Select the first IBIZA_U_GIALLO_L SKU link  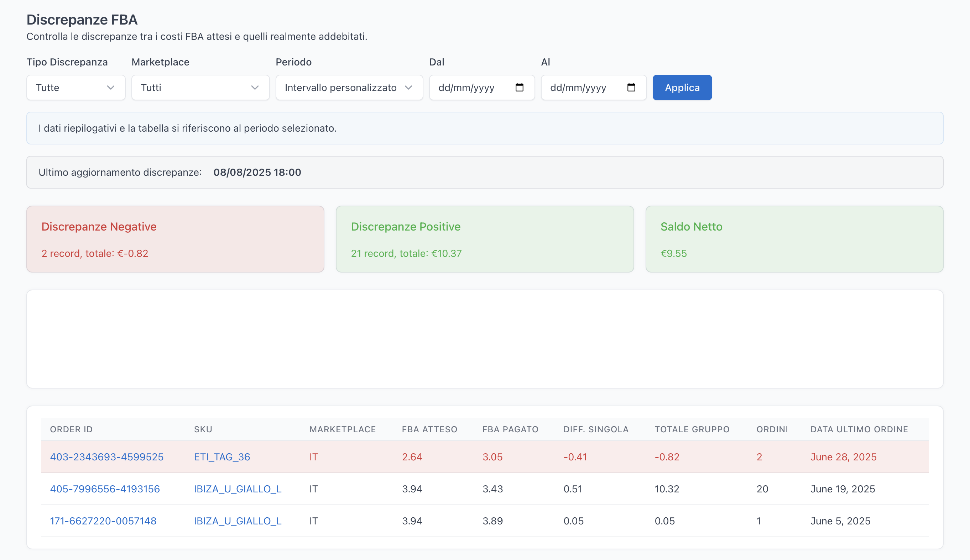point(237,489)
